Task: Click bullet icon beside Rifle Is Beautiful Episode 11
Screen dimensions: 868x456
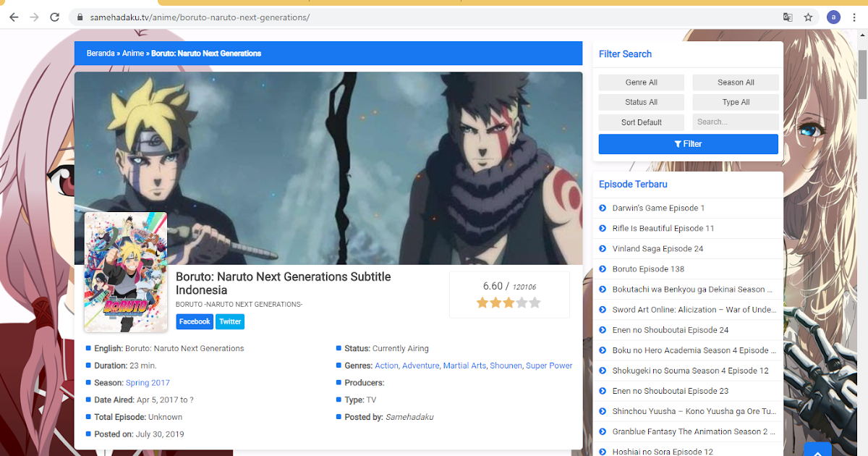Action: pos(603,229)
